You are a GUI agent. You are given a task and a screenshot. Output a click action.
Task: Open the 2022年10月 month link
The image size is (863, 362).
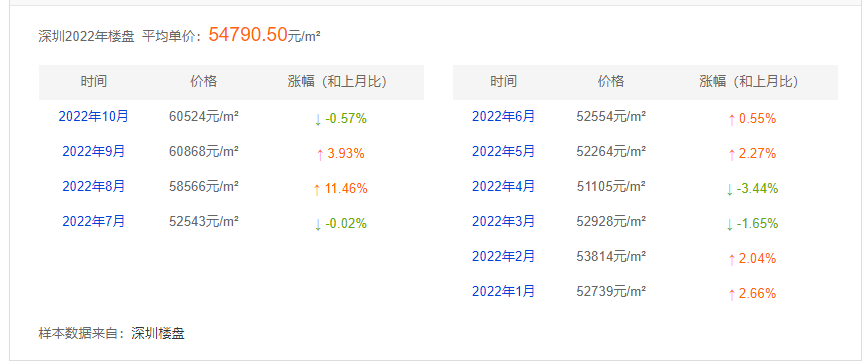coord(93,117)
